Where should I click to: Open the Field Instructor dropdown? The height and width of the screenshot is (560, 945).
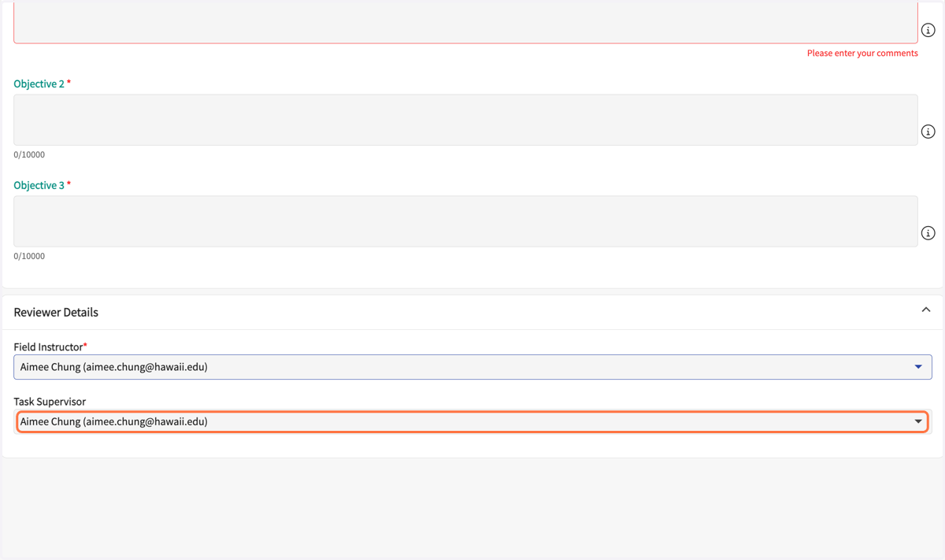click(472, 367)
